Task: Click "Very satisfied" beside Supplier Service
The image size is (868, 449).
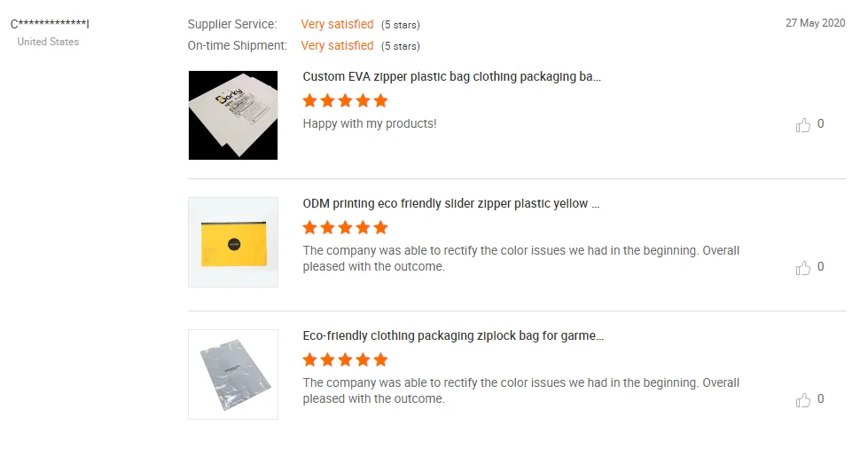Action: point(337,24)
